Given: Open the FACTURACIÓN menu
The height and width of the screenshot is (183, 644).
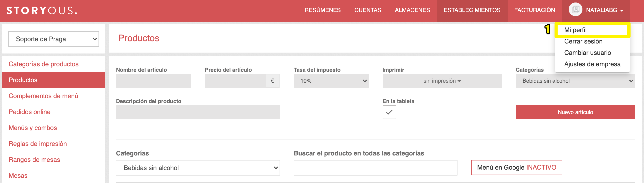Looking at the screenshot, I should click(535, 10).
